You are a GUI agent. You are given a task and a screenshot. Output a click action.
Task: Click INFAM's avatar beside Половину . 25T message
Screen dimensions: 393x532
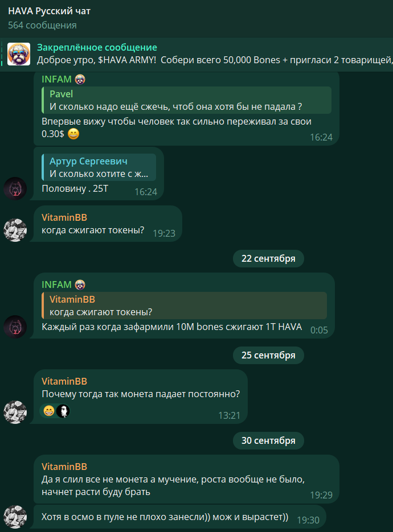tap(15, 188)
